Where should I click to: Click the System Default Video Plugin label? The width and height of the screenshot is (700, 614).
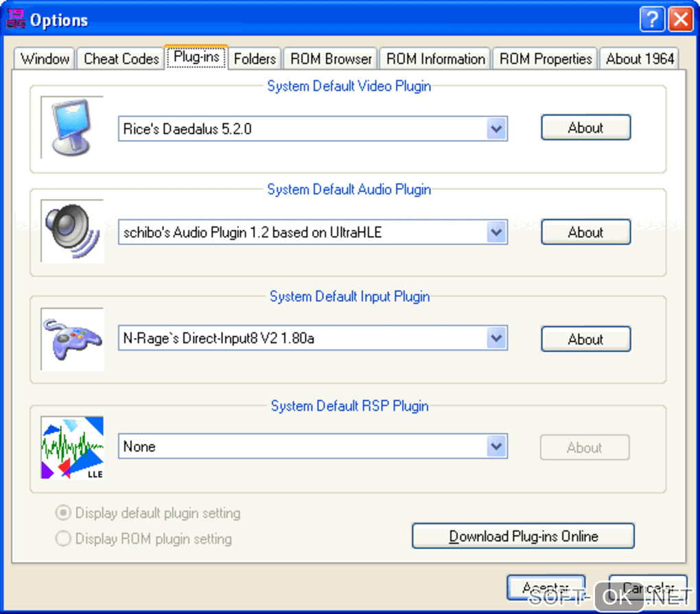point(349,86)
